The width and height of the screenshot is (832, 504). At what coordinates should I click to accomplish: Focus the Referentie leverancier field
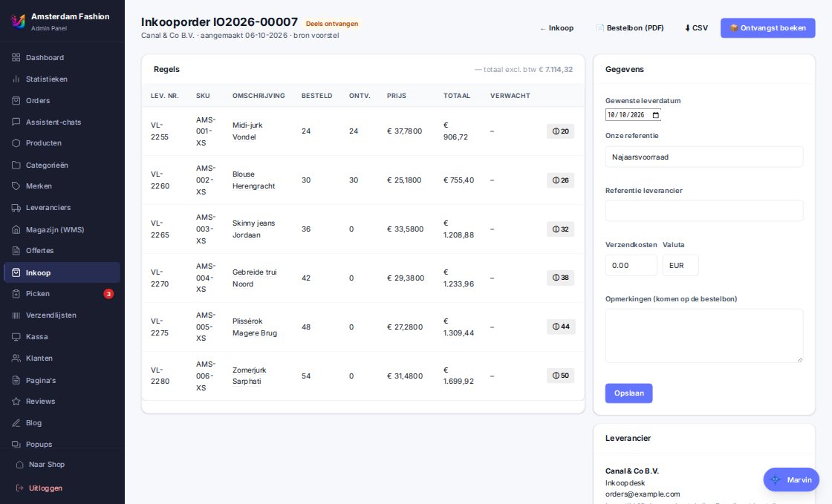point(704,211)
